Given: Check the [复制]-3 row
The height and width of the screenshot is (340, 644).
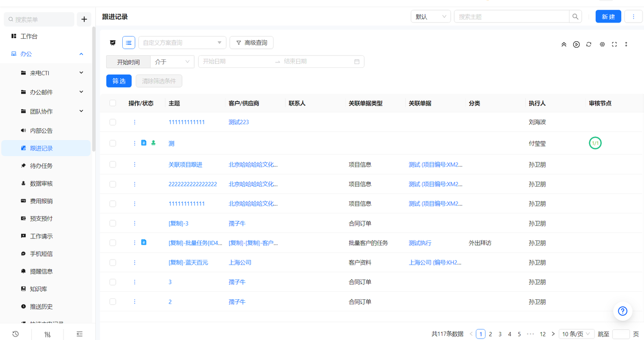Looking at the screenshot, I should coord(113,223).
